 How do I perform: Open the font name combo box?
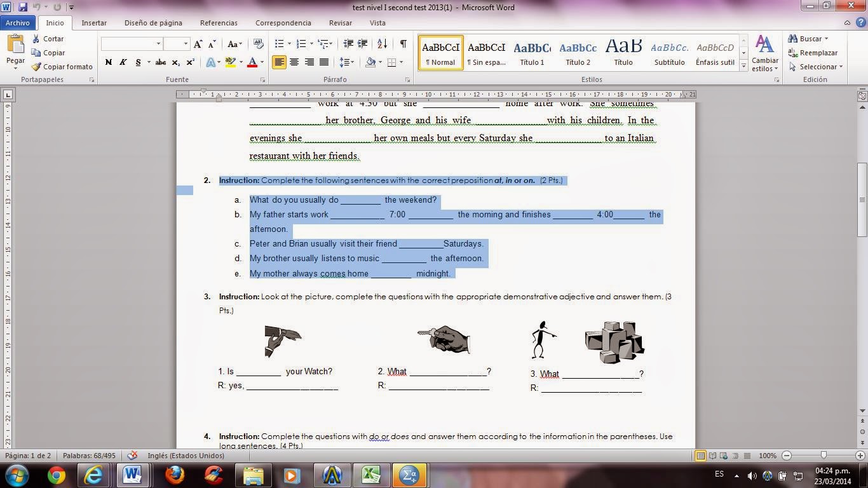tap(131, 44)
